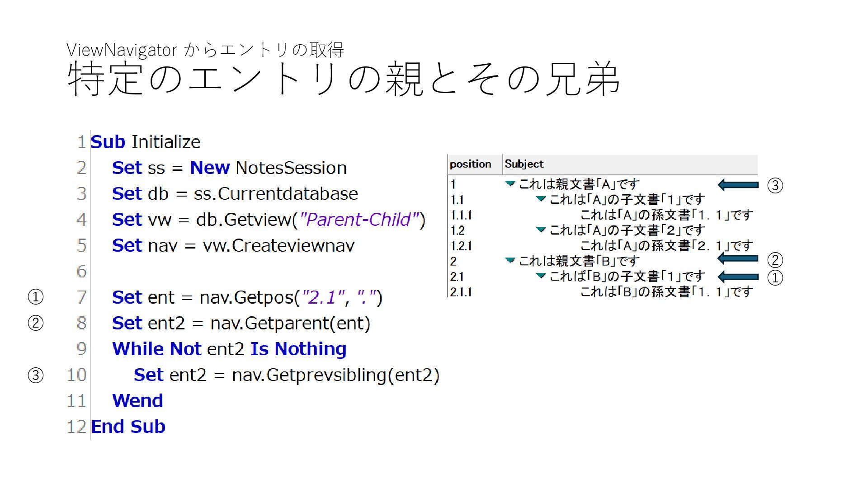This screenshot has width=868, height=488.
Task: Click the arrow marked ① beside row 2.1
Action: click(x=738, y=277)
